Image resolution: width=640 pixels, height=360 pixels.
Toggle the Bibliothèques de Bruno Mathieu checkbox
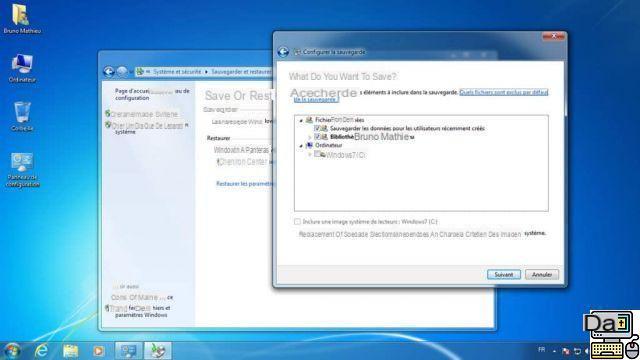coord(317,137)
